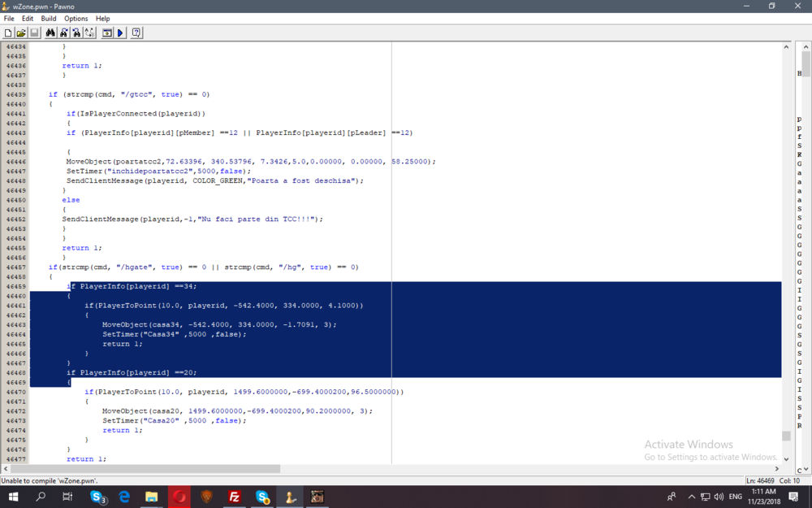The height and width of the screenshot is (508, 812).
Task: Open taskbar search magnifier
Action: (x=41, y=497)
